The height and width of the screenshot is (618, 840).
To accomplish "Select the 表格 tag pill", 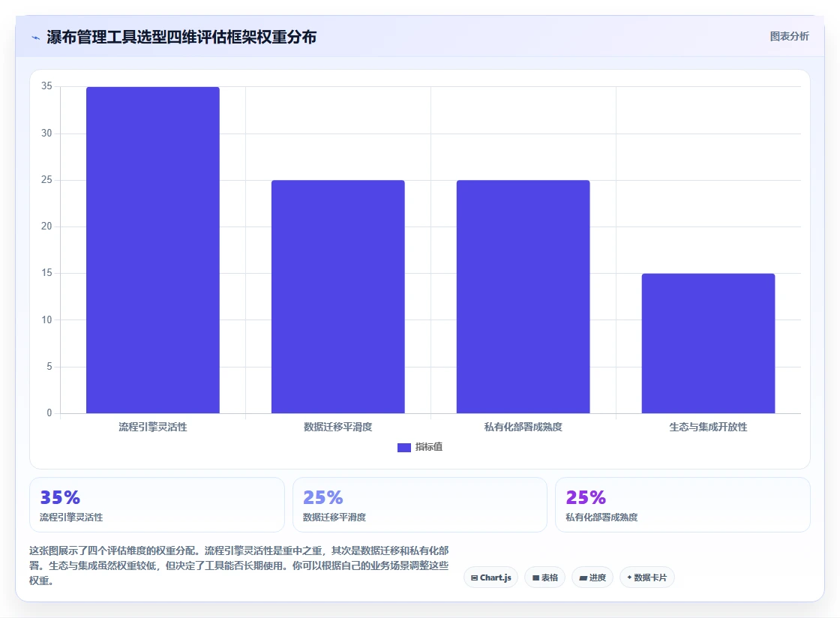I will point(544,577).
